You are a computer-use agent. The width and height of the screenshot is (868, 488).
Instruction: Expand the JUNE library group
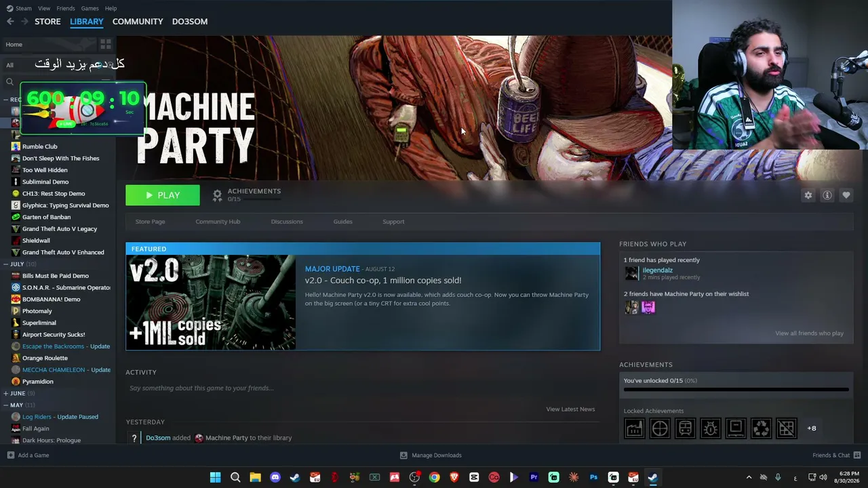5,393
